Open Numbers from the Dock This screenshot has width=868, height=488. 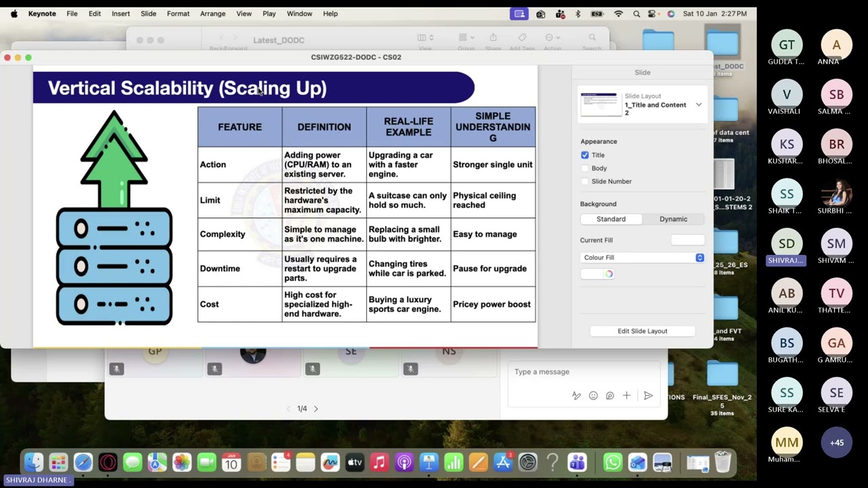coord(454,463)
